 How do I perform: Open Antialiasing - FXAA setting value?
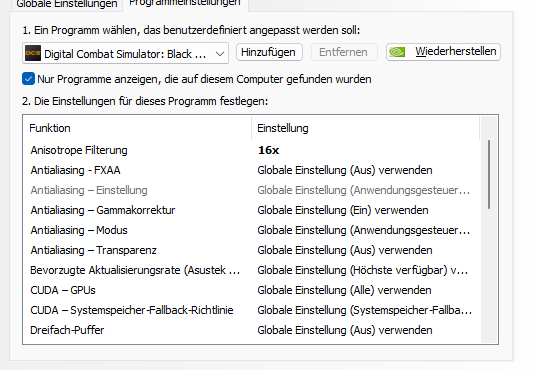coord(345,170)
